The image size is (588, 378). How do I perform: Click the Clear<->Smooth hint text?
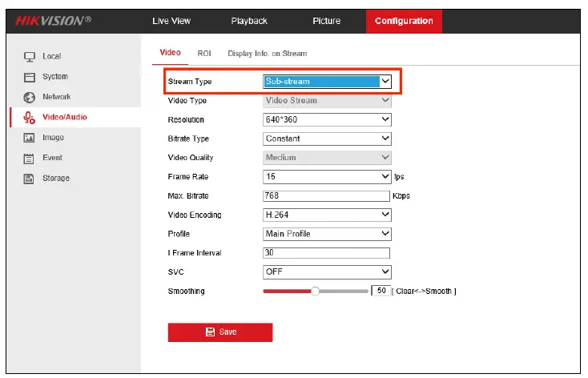424,292
